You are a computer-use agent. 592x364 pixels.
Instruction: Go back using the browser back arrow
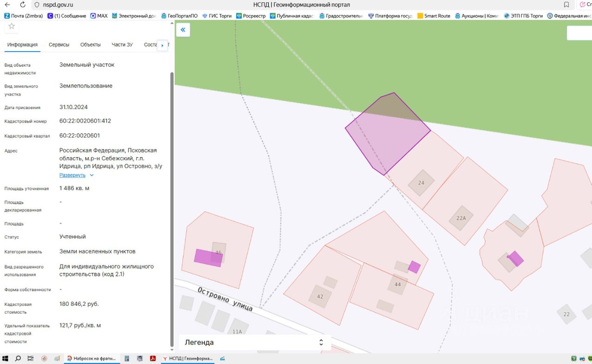pyautogui.click(x=7, y=5)
